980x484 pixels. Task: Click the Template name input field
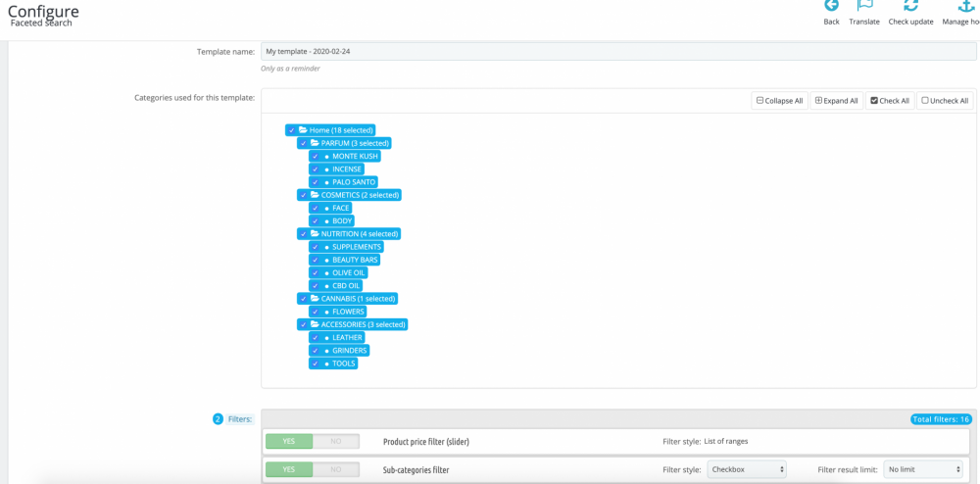[x=618, y=51]
